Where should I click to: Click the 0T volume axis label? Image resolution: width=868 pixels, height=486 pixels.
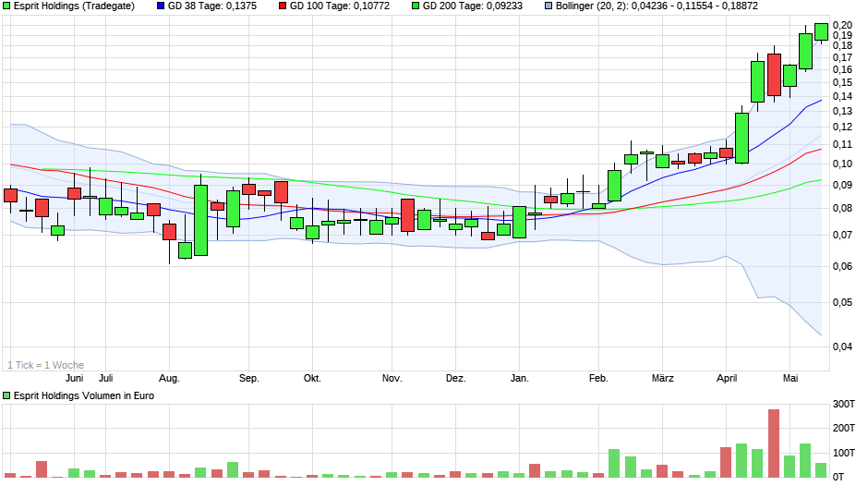click(x=839, y=477)
